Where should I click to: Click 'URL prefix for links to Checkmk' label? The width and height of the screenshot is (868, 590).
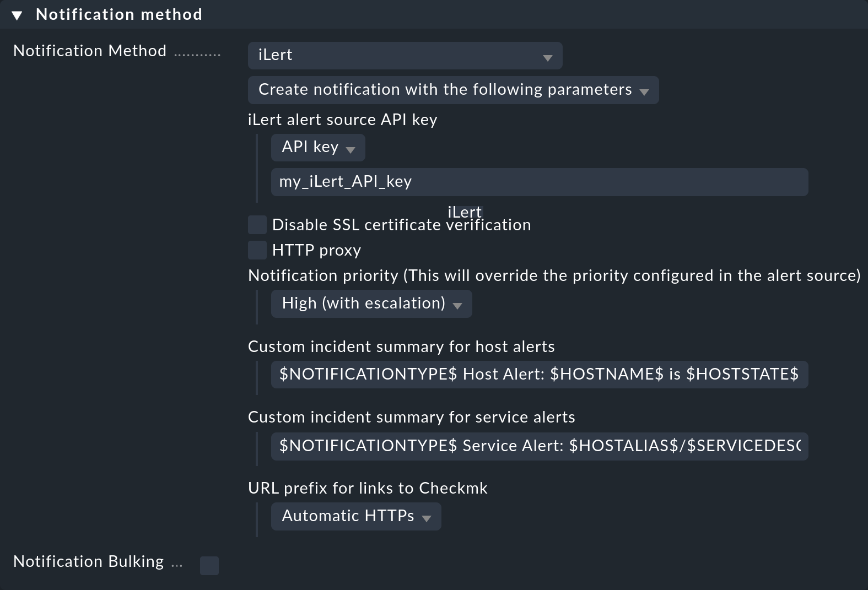[x=368, y=488]
